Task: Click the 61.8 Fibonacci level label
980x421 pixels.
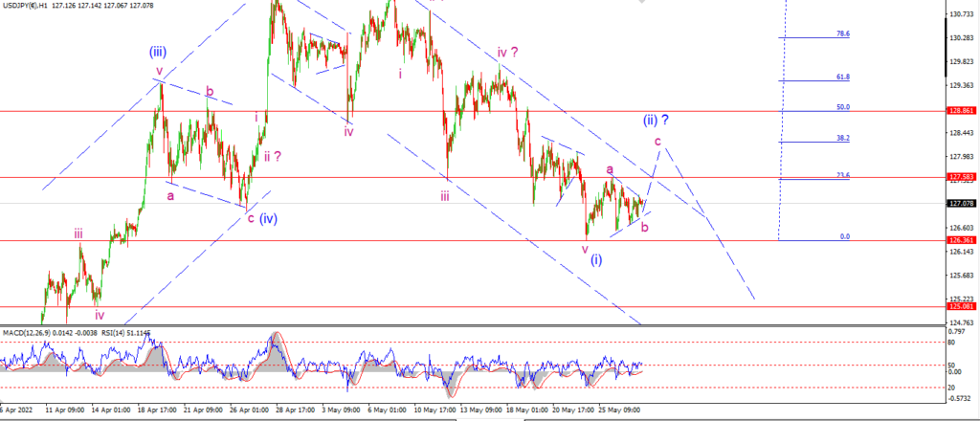Action: [x=843, y=77]
